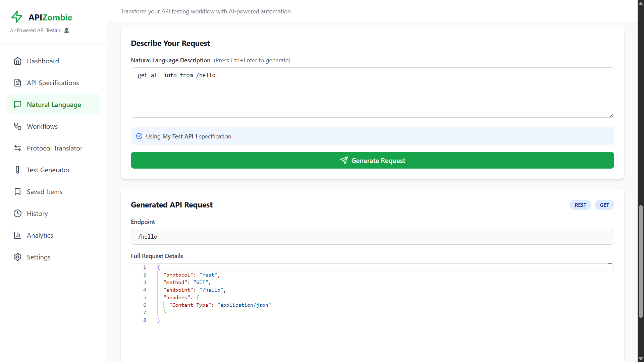Click the Saved Items bookmark icon
The width and height of the screenshot is (644, 362).
pyautogui.click(x=17, y=192)
